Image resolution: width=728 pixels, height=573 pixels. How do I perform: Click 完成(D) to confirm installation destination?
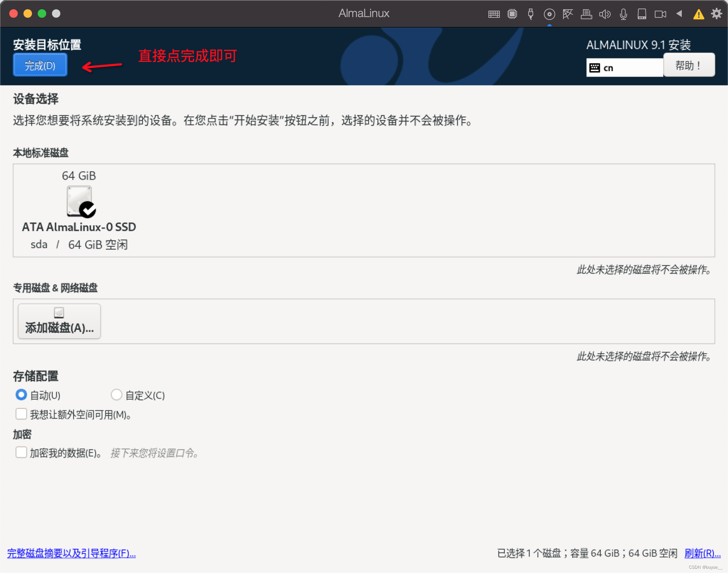(x=40, y=65)
